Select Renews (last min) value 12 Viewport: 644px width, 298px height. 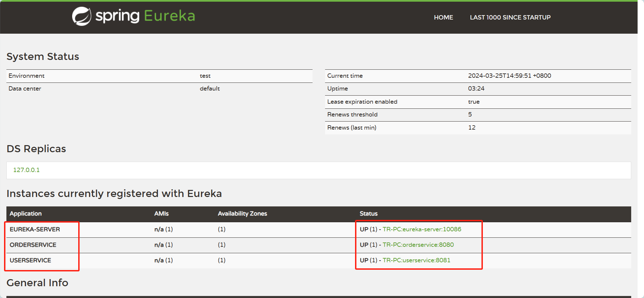(x=472, y=128)
